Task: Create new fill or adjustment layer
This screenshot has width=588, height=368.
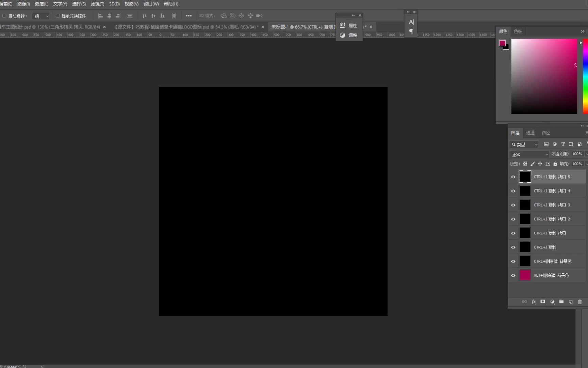Action: (552, 302)
